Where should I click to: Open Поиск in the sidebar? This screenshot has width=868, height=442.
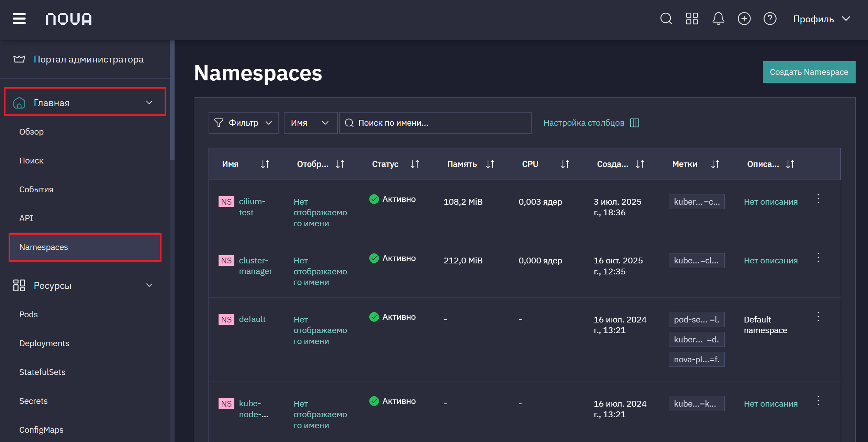(x=32, y=161)
